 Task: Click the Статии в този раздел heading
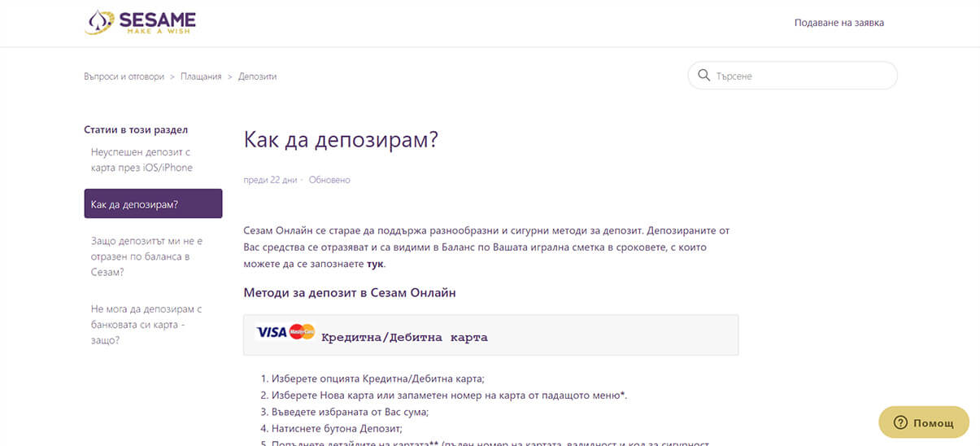coord(136,129)
